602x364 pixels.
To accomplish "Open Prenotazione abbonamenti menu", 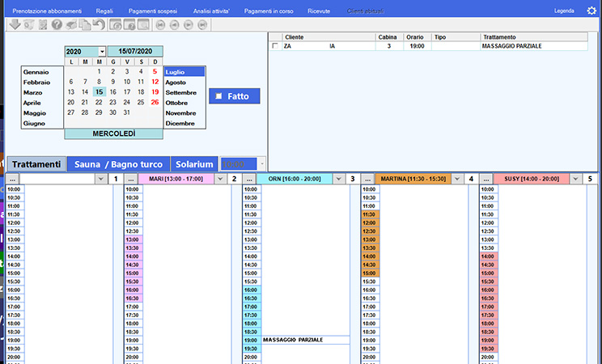I will point(47,11).
